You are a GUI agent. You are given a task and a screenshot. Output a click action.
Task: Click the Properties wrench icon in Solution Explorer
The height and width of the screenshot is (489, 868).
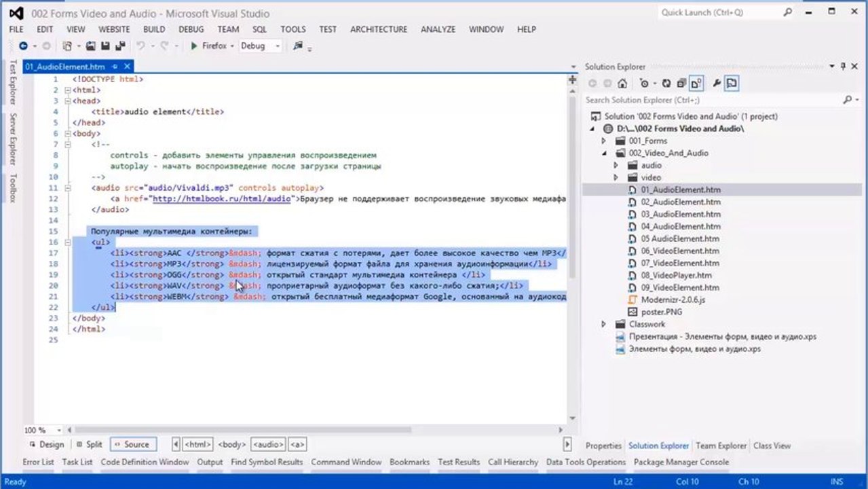pyautogui.click(x=716, y=84)
